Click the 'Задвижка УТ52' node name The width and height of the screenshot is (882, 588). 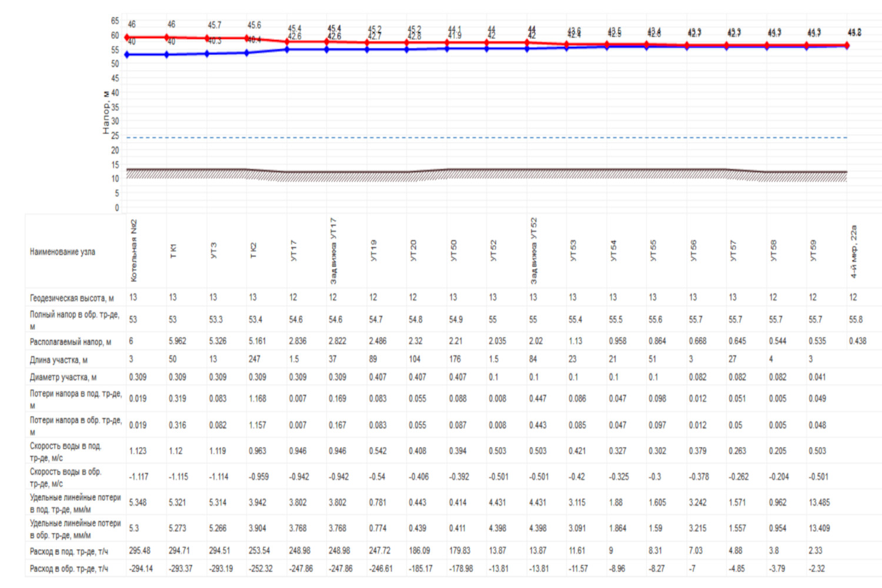click(x=533, y=250)
